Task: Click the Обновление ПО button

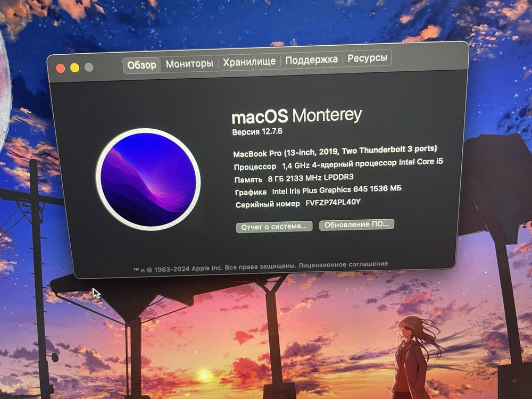Action: point(356,225)
